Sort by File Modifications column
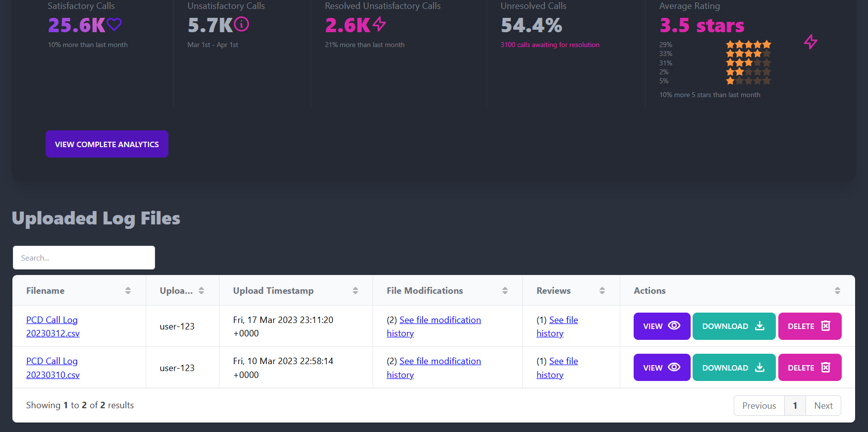 coord(505,291)
